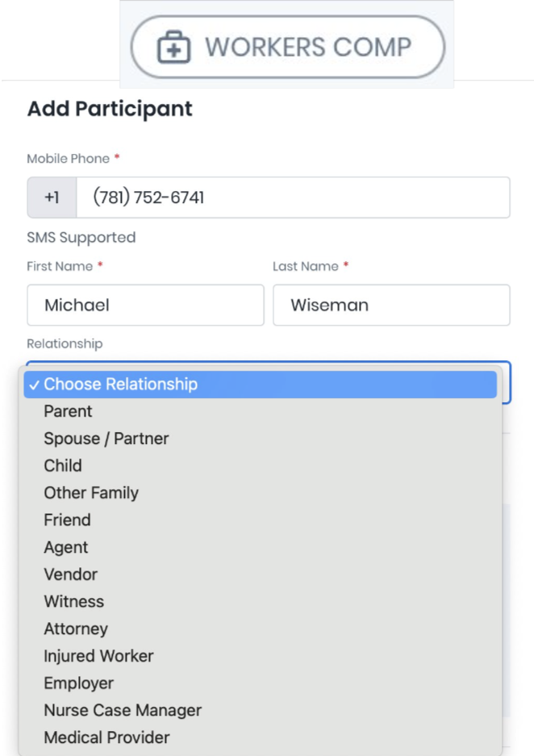The height and width of the screenshot is (756, 534).
Task: Pick Child in the relationship dropdown
Action: tap(63, 466)
